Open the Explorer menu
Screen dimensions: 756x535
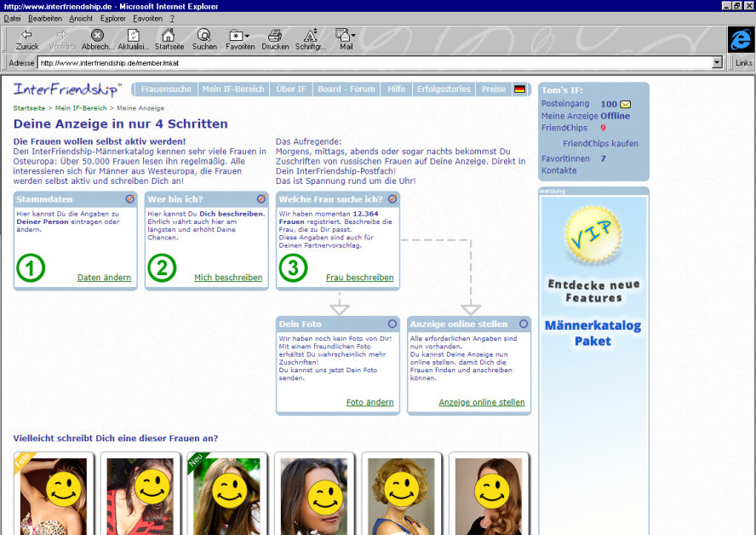(x=113, y=19)
